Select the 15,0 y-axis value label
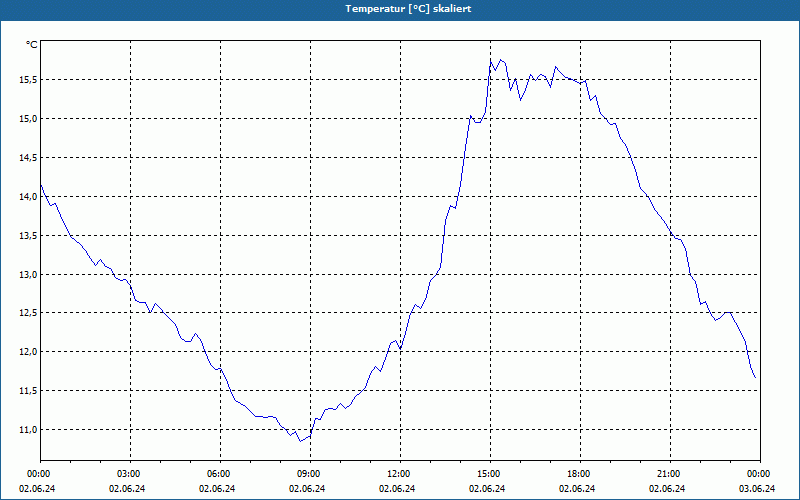This screenshot has height=500, width=800. pyautogui.click(x=28, y=118)
